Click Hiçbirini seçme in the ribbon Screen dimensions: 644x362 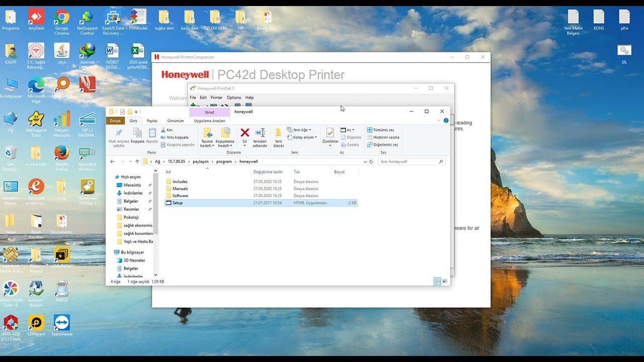point(383,137)
